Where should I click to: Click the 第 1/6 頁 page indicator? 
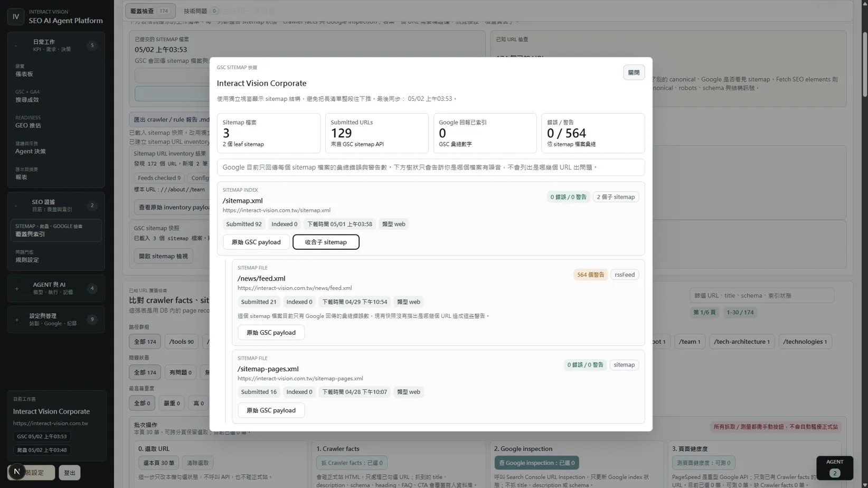click(704, 312)
